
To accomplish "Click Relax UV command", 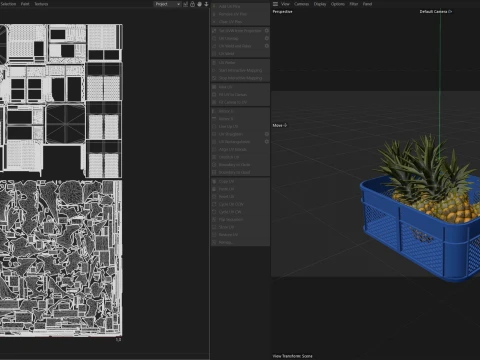I will (x=240, y=87).
